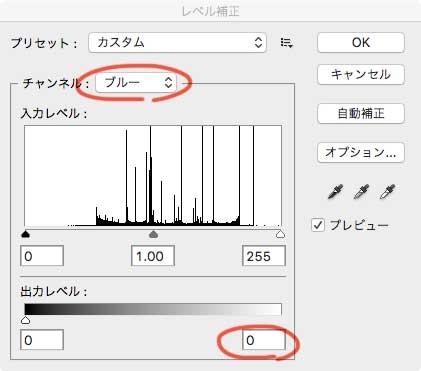Toggle the プレビュー checkbox
Image resolution: width=421 pixels, height=371 pixels.
tap(318, 225)
